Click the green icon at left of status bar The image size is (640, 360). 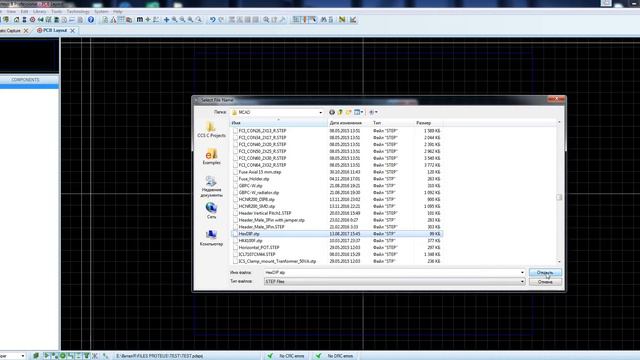coord(36,356)
